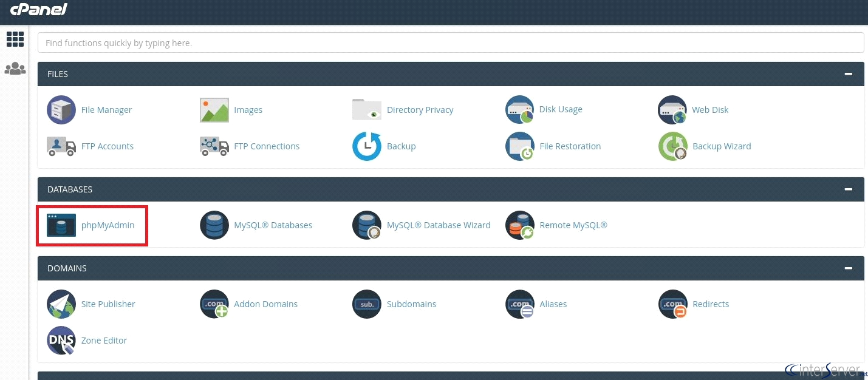Click the Subdomains link

coord(411,304)
